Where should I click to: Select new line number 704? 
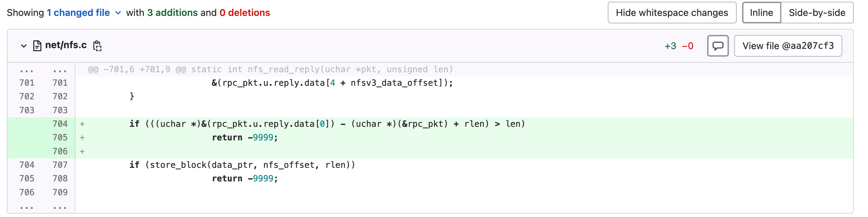[60, 124]
